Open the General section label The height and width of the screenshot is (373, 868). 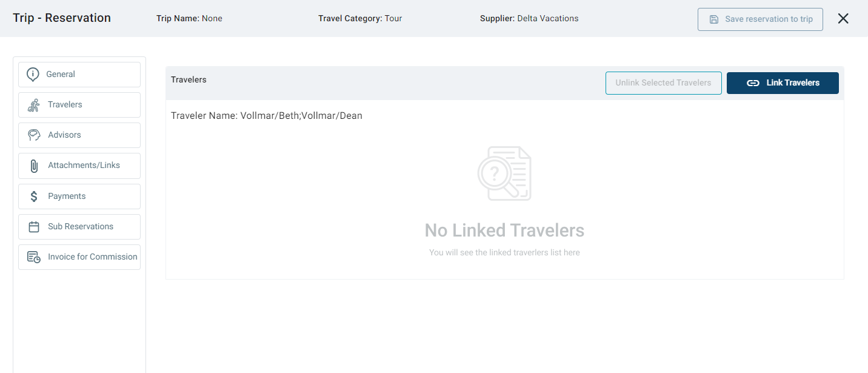pyautogui.click(x=61, y=75)
